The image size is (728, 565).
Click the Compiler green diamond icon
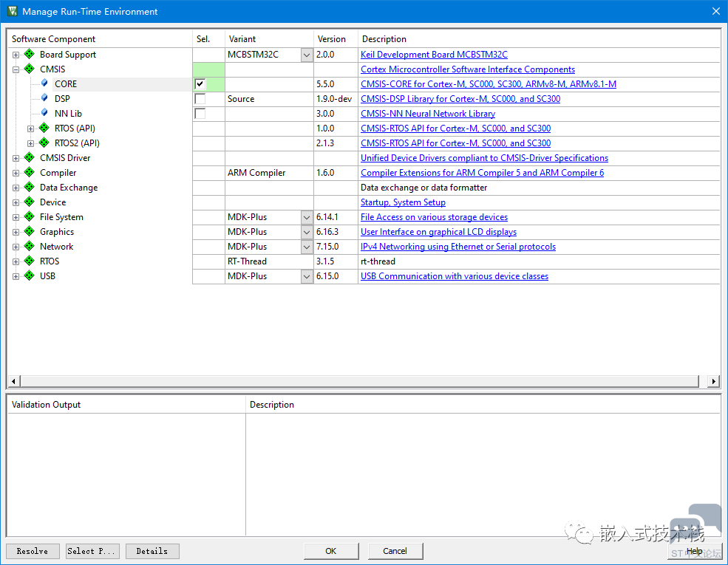pos(30,173)
